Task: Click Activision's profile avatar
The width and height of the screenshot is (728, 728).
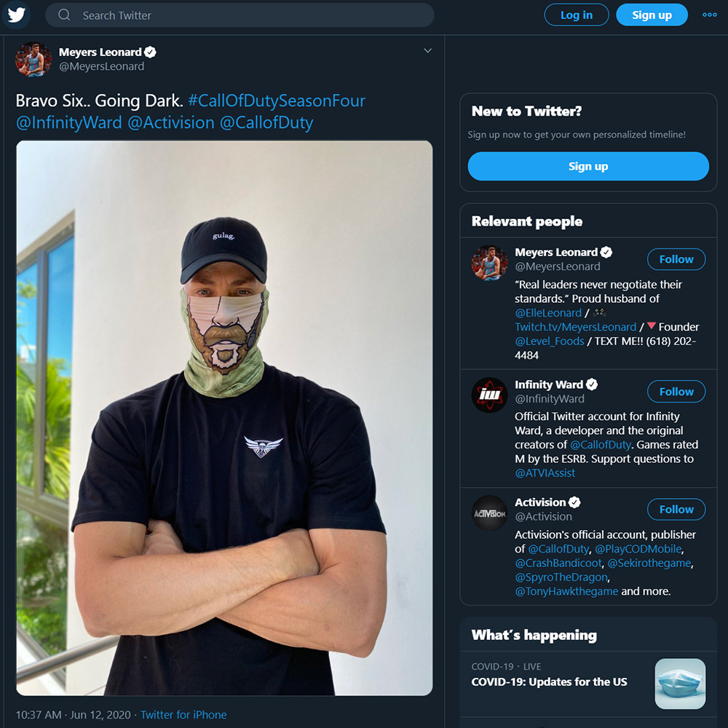Action: [x=489, y=513]
